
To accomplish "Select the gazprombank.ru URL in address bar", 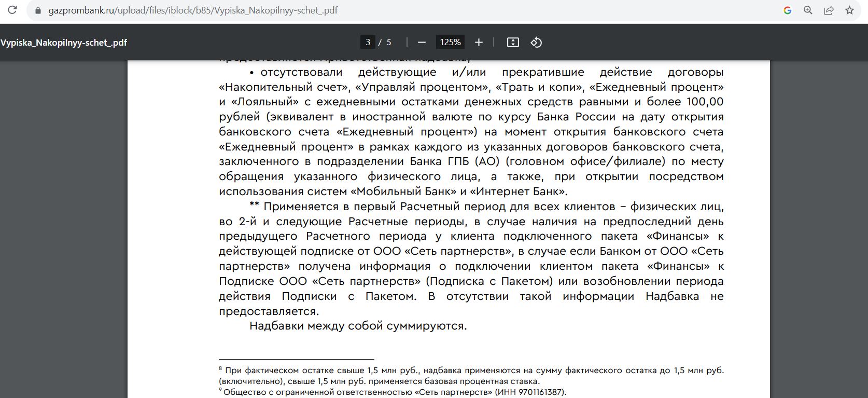I will click(193, 10).
